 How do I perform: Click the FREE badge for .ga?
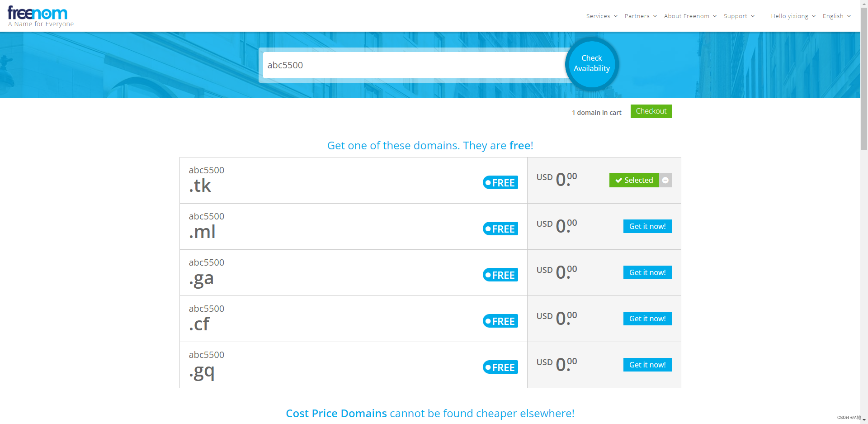point(500,275)
